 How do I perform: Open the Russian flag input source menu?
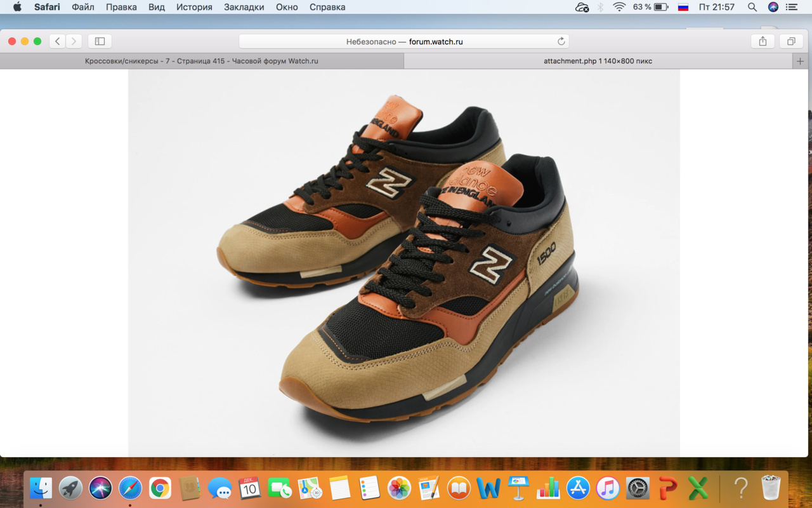coord(683,7)
